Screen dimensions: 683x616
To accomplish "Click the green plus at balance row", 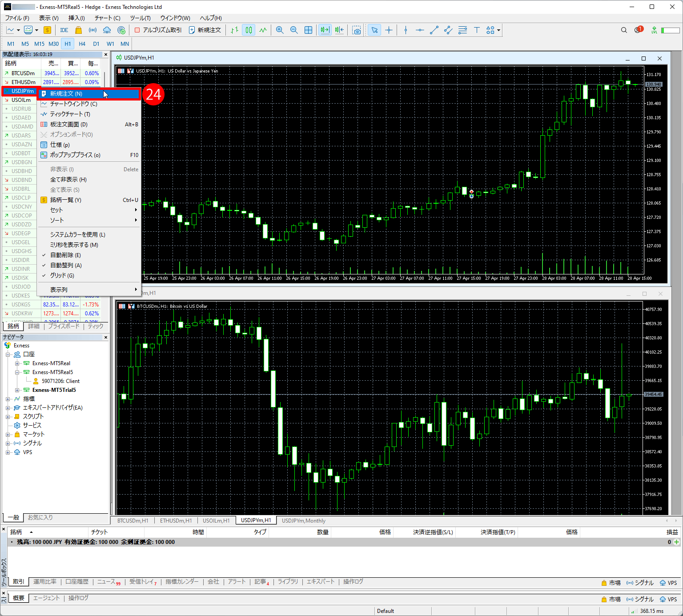I will point(677,542).
